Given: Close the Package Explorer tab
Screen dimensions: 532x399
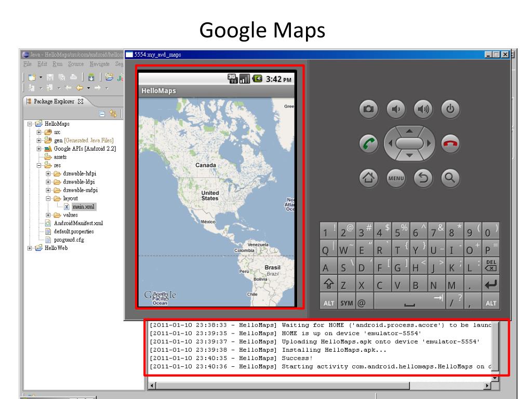Looking at the screenshot, I should [x=81, y=101].
